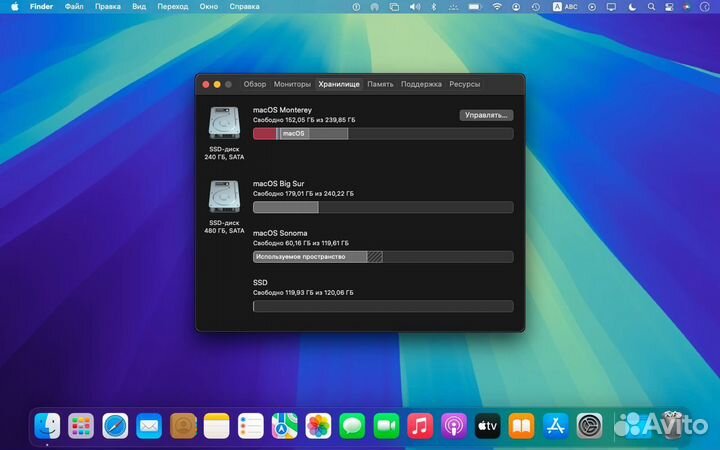720x450 pixels.
Task: Launch Launchpad from the Dock
Action: click(x=81, y=426)
